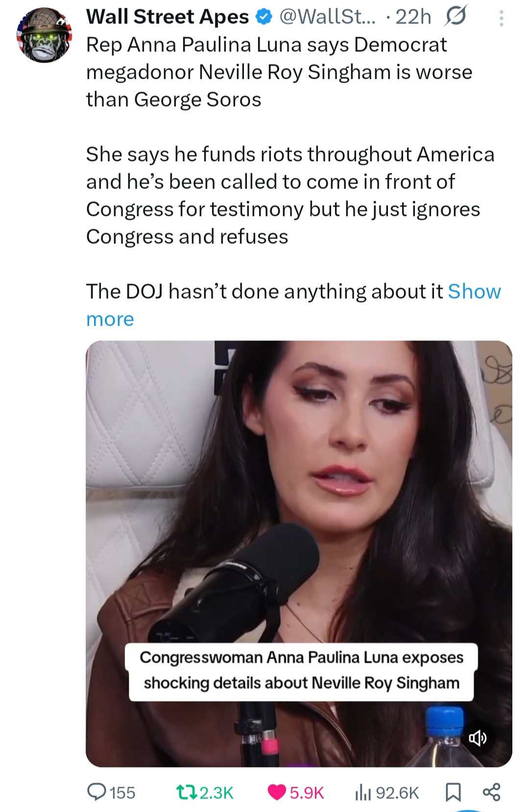This screenshot has height=812, width=529.
Task: Click the 155 replies count
Action: tap(122, 792)
